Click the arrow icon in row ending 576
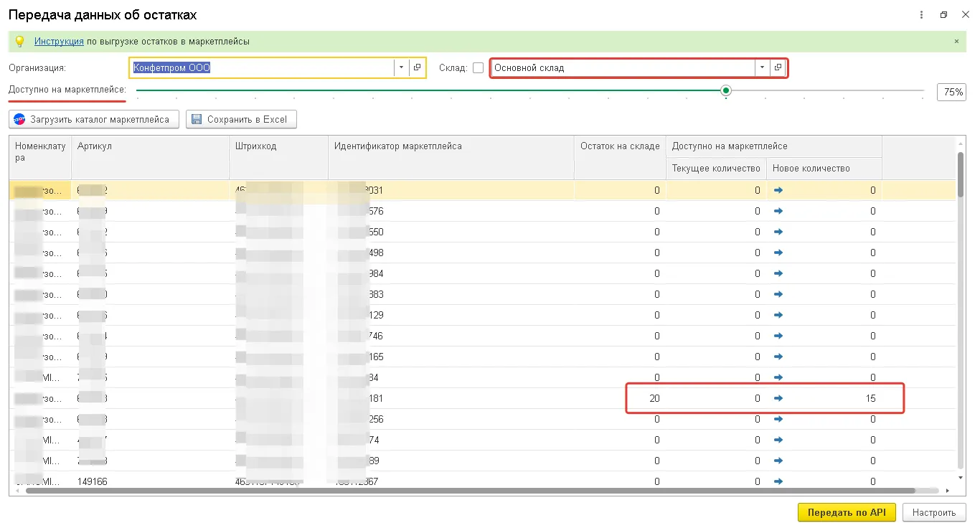 (x=778, y=211)
